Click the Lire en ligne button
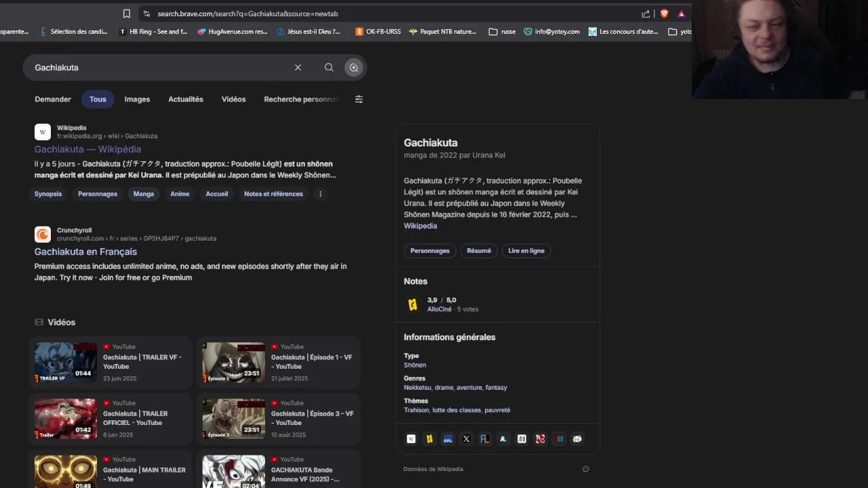 [x=526, y=251]
